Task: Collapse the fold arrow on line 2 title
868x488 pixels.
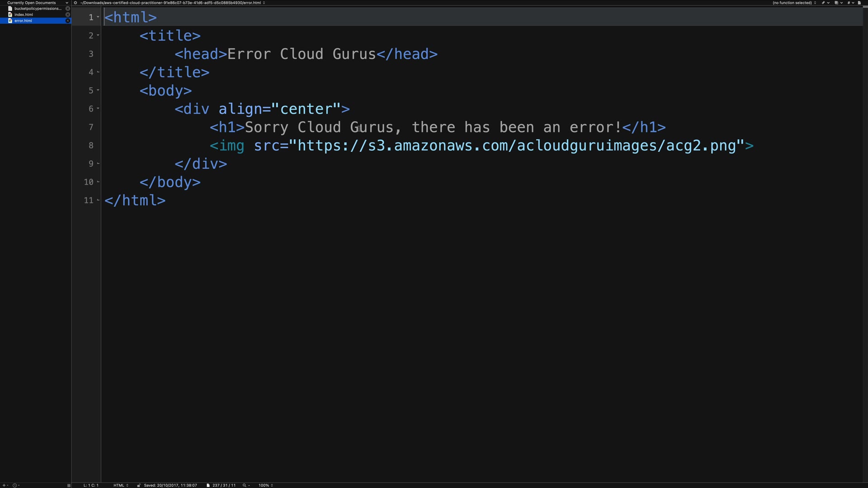Action: coord(98,35)
